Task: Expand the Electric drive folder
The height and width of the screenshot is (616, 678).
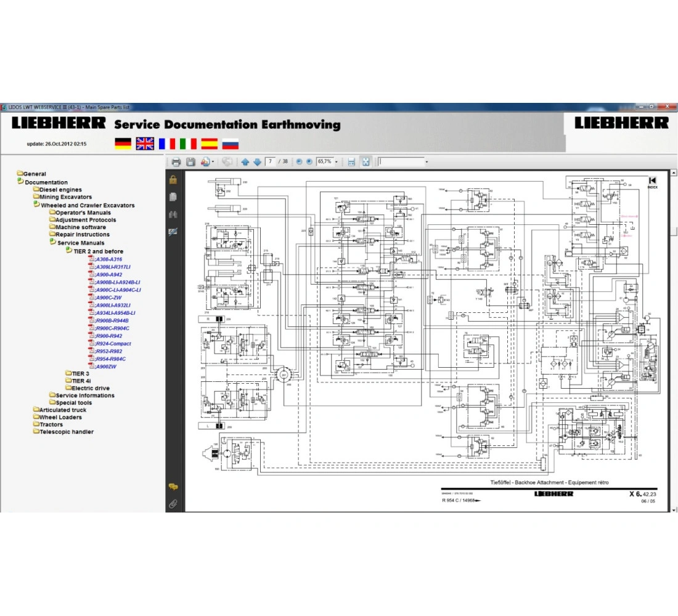Action: tap(88, 388)
